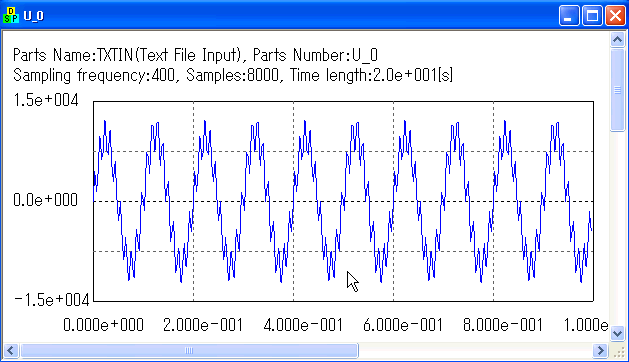Click the '-1.5e+004' y-axis label
This screenshot has width=629, height=362.
click(51, 300)
